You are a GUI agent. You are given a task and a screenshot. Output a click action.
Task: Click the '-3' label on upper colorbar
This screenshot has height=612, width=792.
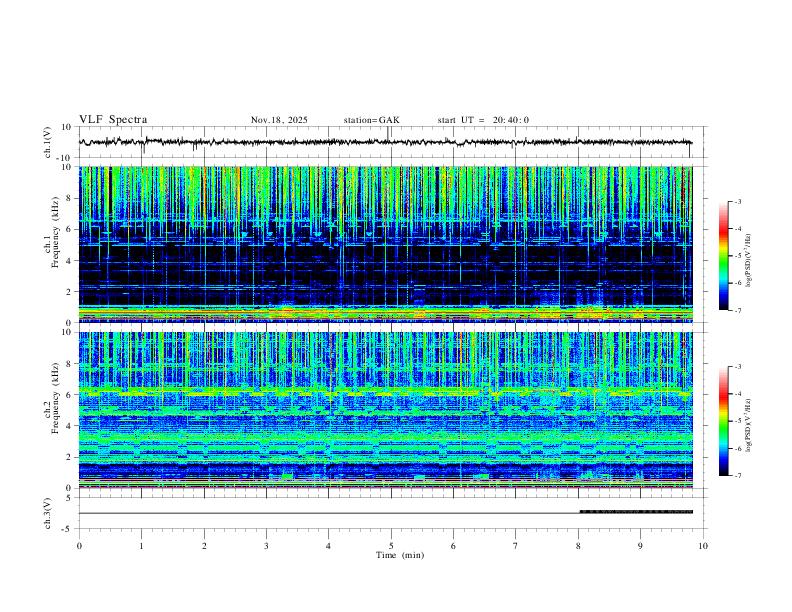[x=737, y=201]
